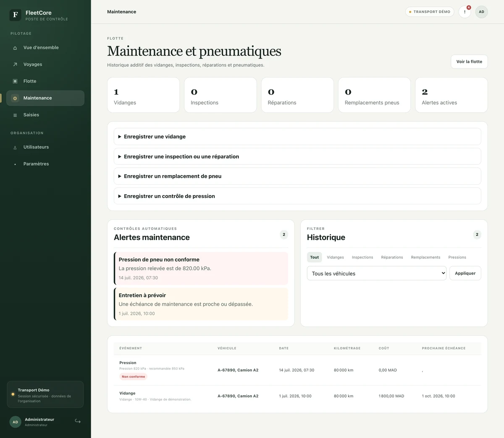Screen dimensions: 504x438
Task: Open notifications bell with 4 badge
Action: (465, 12)
